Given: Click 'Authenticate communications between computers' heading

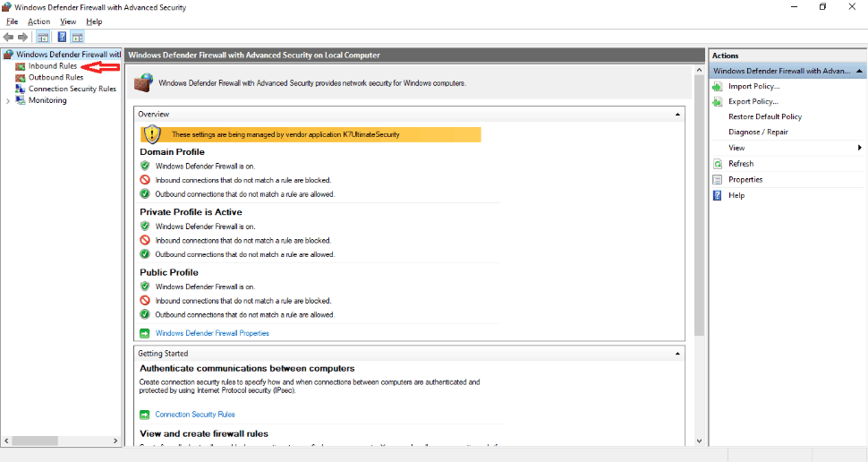Looking at the screenshot, I should pyautogui.click(x=247, y=368).
